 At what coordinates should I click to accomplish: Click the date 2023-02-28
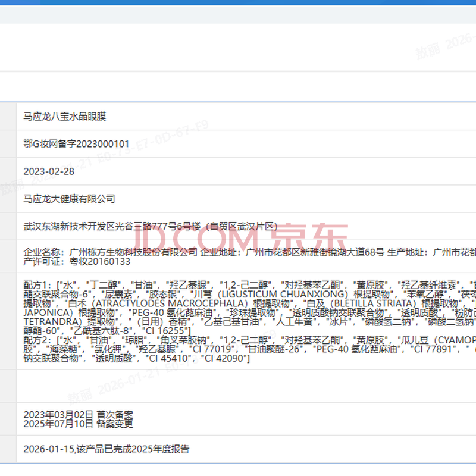tap(49, 171)
